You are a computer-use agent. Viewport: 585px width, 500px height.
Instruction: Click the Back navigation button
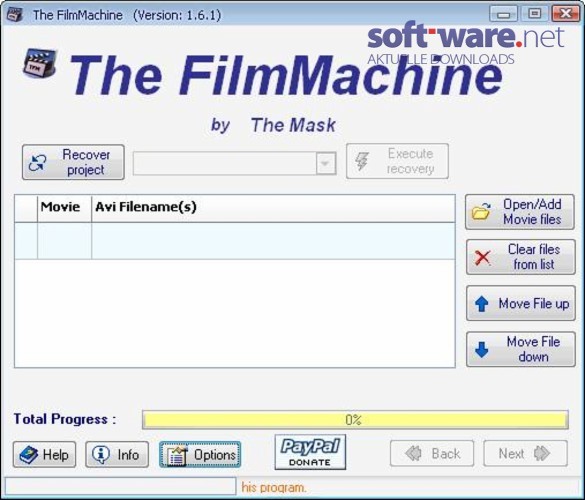(432, 453)
